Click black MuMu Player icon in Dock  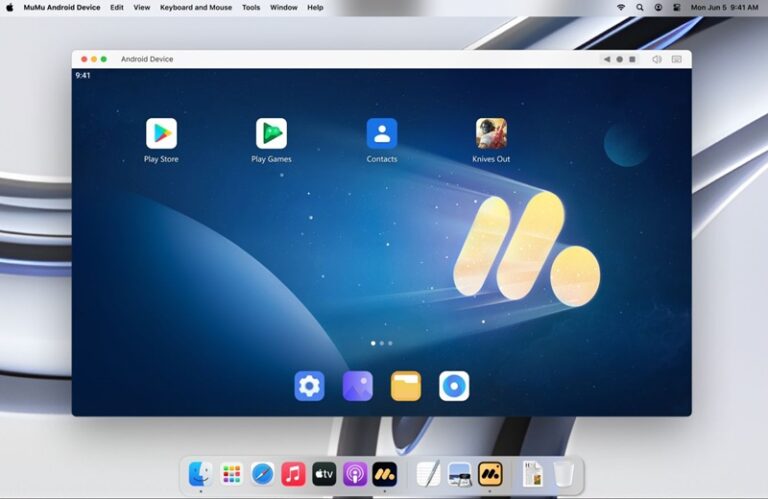[384, 474]
